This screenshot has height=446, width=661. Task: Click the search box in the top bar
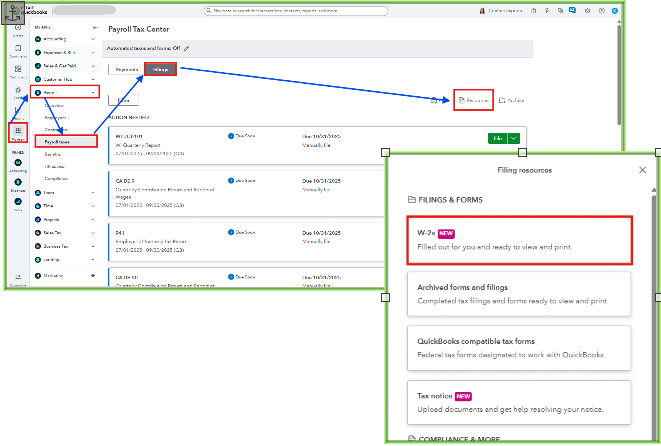click(x=296, y=11)
